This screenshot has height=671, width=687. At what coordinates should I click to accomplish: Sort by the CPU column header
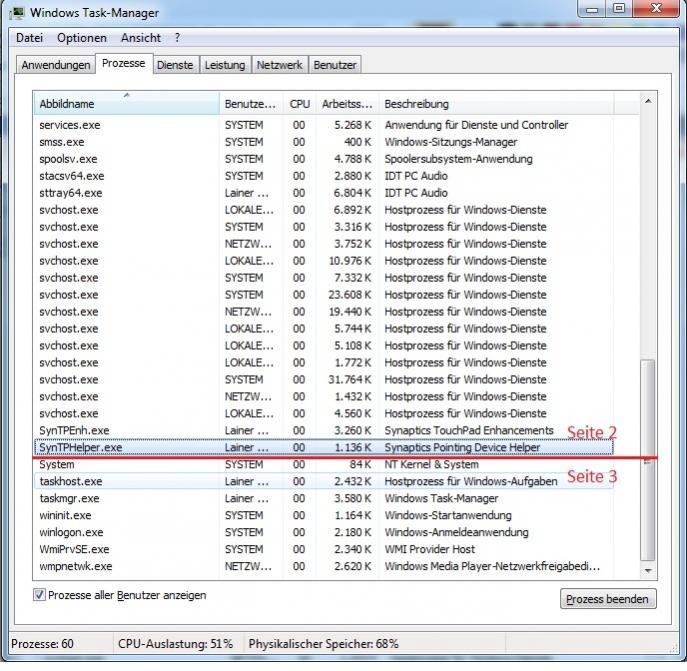tap(300, 104)
